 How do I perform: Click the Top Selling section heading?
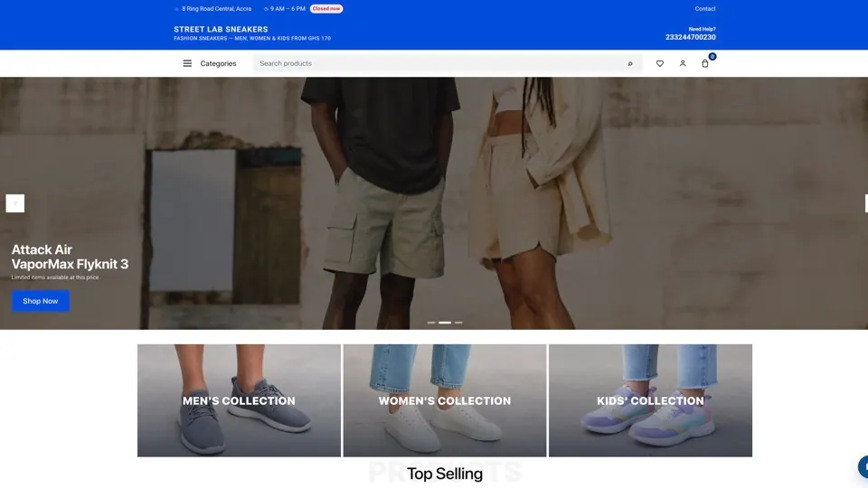pos(445,474)
